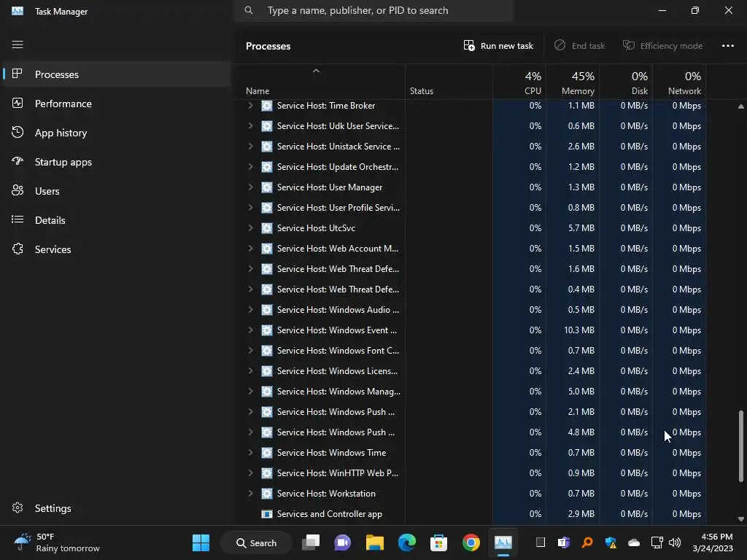Expand Service Host: Udk User Service
The image size is (747, 560).
click(x=250, y=125)
